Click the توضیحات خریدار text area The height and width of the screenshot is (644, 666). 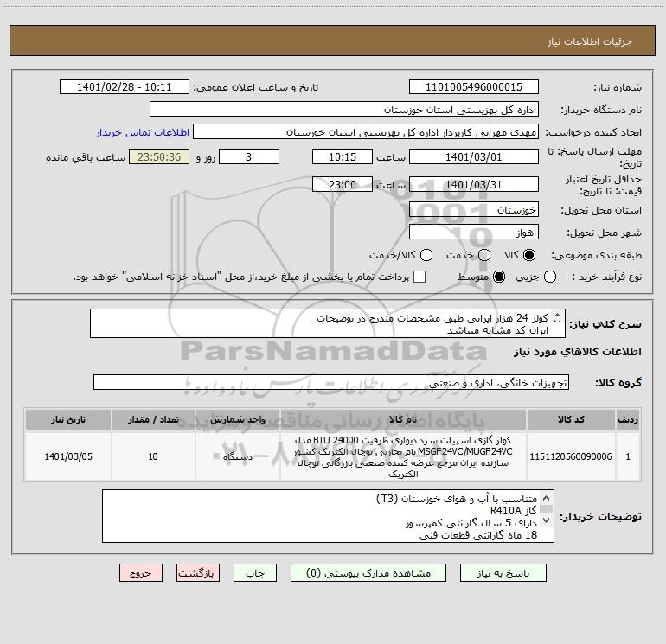tap(328, 516)
